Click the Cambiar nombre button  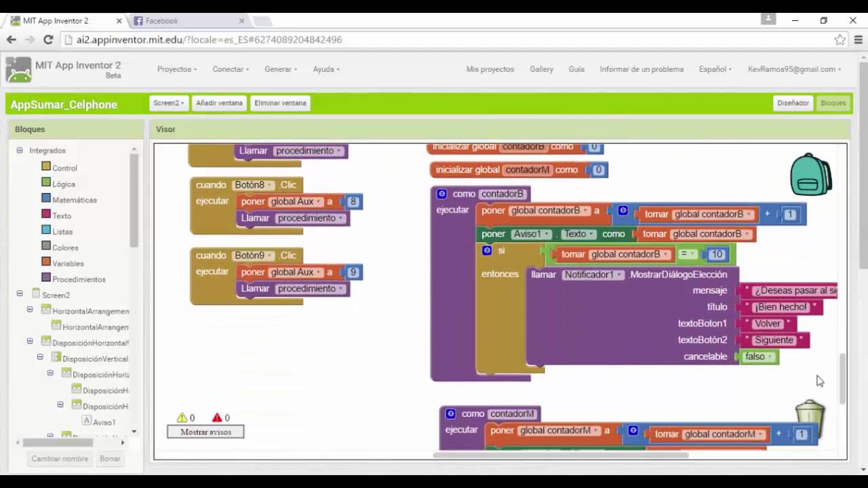[60, 459]
